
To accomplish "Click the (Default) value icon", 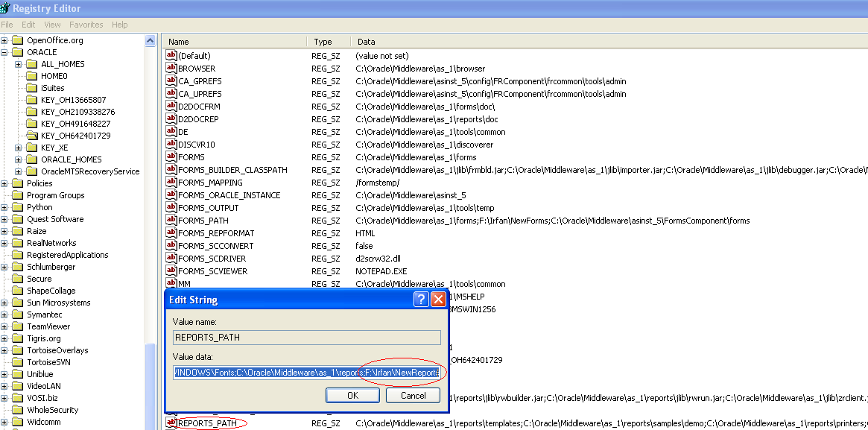I will (171, 56).
